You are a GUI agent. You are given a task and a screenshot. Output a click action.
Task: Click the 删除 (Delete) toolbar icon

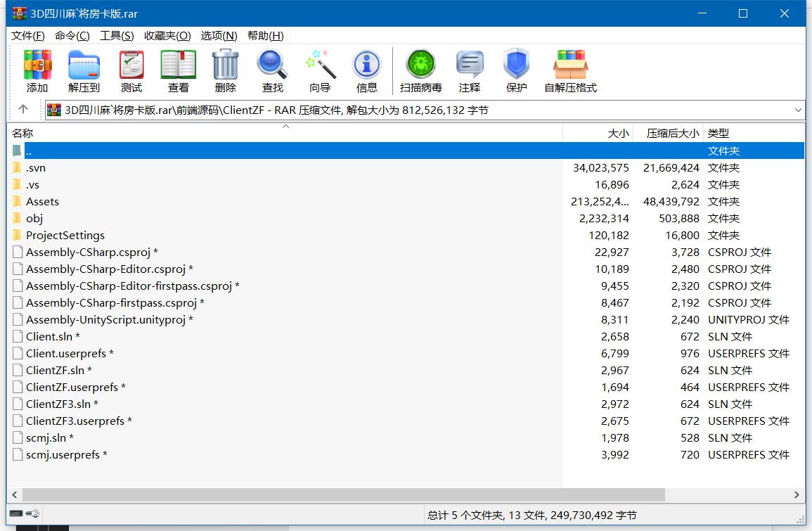(x=225, y=70)
